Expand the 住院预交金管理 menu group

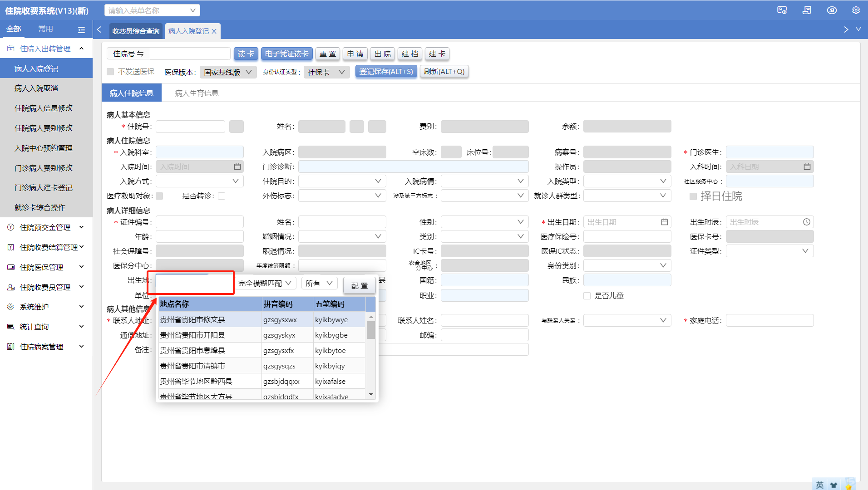tap(82, 227)
